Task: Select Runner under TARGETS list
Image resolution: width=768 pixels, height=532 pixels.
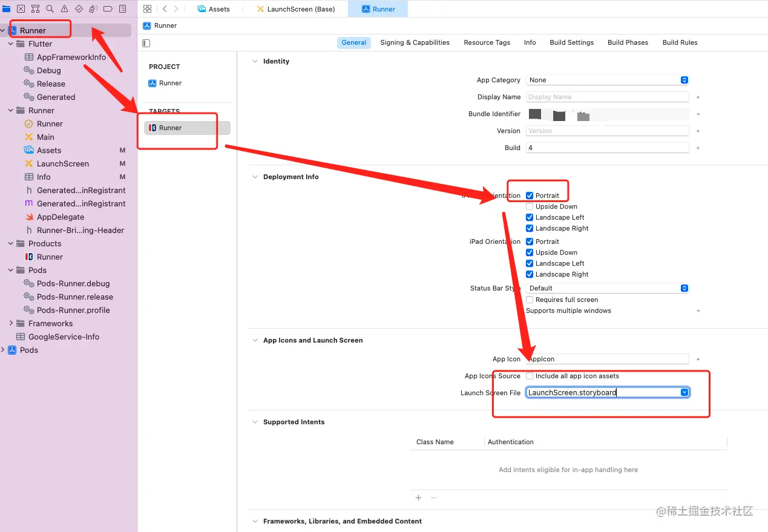Action: (x=187, y=128)
